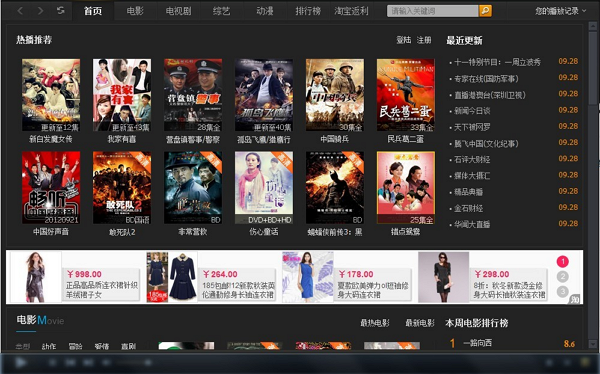The height and width of the screenshot is (374, 600).
Task: Click the 注册 register link
Action: pos(424,40)
